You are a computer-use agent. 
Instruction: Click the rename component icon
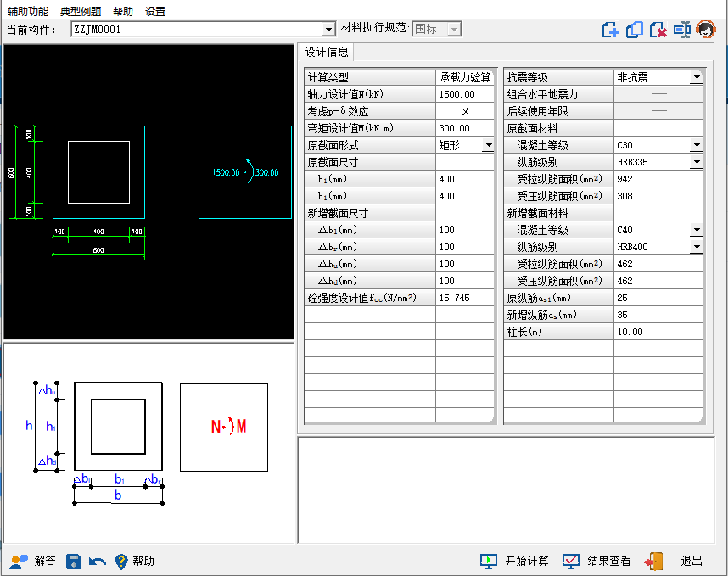tap(681, 30)
